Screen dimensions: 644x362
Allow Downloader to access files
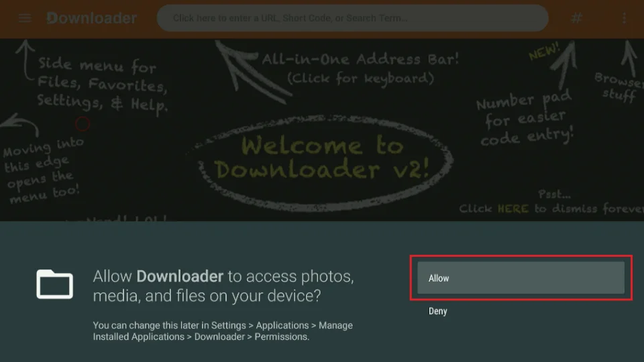pos(521,278)
